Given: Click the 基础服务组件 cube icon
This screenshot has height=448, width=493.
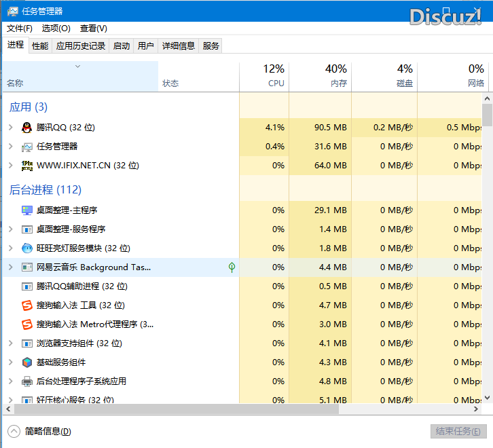Looking at the screenshot, I should point(27,362).
